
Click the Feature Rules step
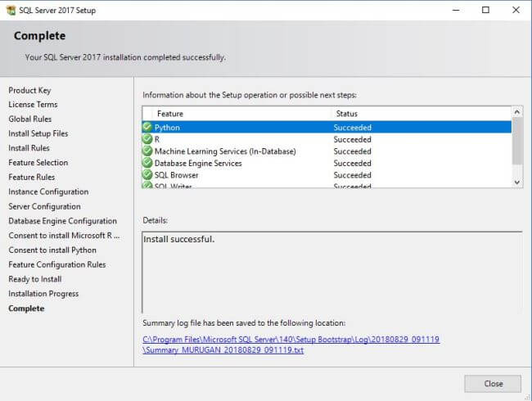click(32, 177)
